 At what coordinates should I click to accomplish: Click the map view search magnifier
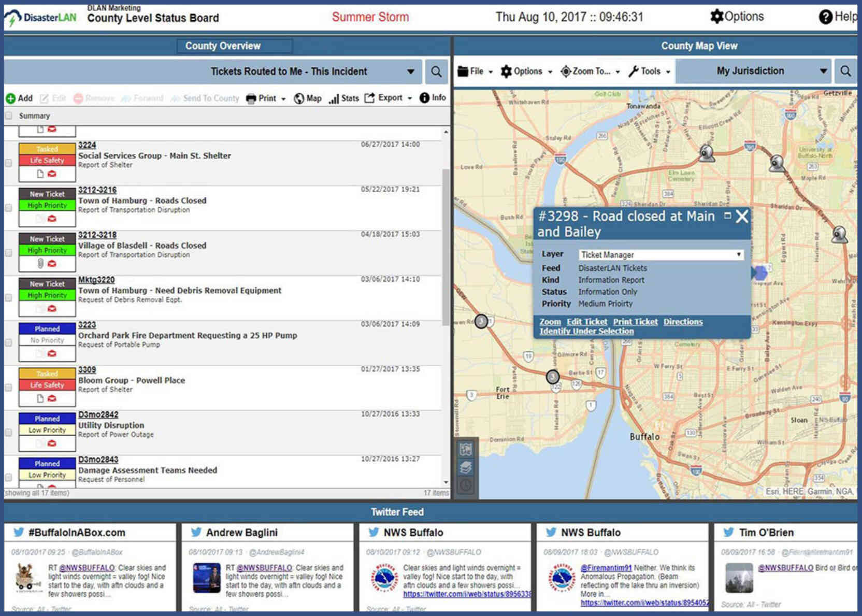coord(845,71)
